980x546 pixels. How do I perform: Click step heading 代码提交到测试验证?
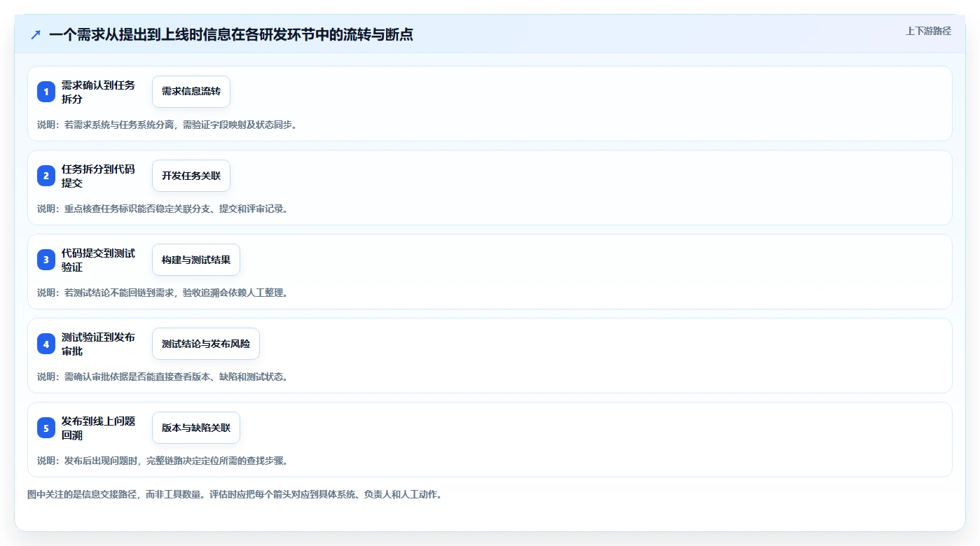[x=98, y=260]
